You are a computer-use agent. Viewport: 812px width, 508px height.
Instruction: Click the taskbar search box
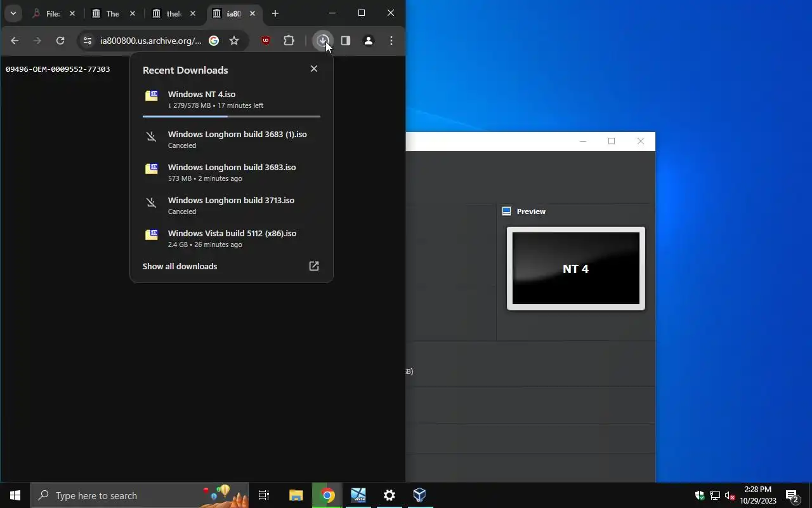(140, 495)
